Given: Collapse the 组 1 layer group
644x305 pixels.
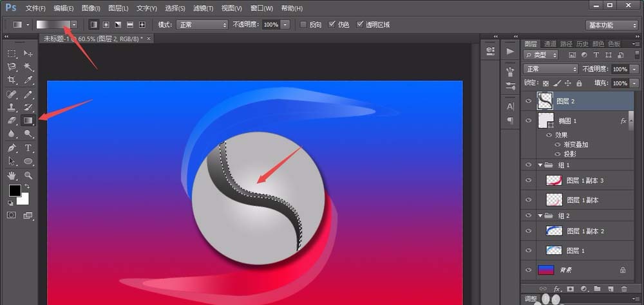Looking at the screenshot, I should click(x=540, y=165).
